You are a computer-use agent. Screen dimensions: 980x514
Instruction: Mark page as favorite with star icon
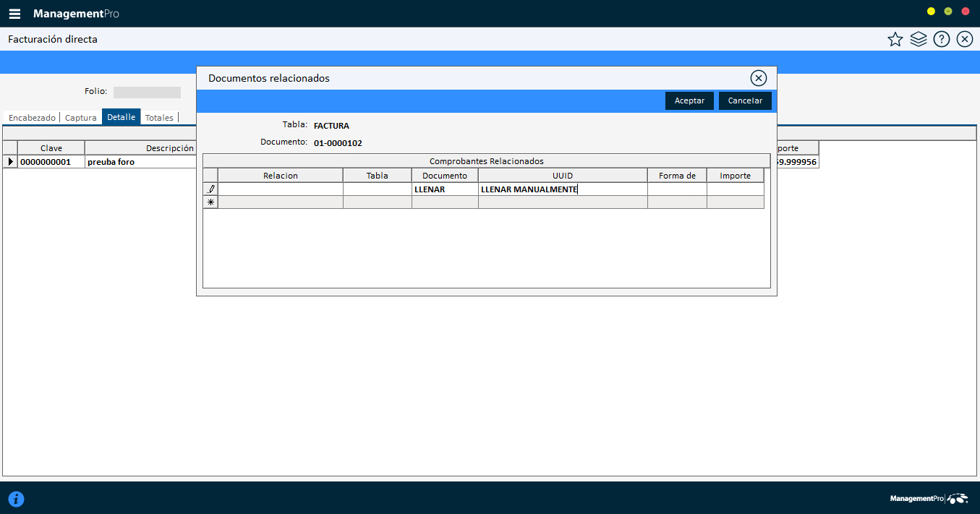pos(895,40)
